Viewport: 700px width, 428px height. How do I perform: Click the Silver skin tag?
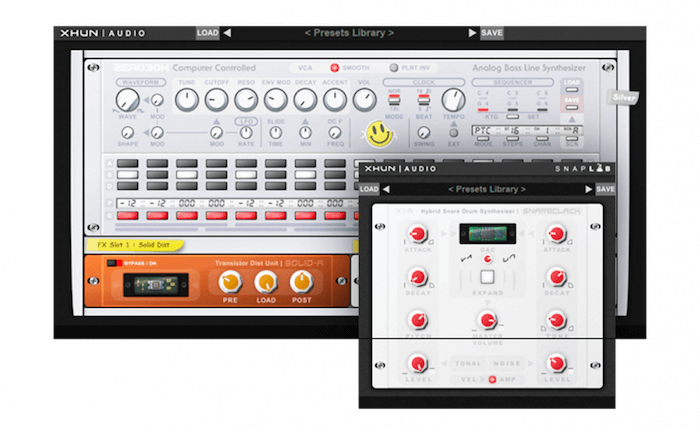click(x=623, y=97)
